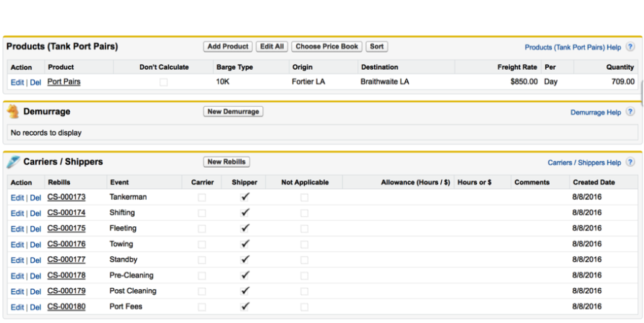
Task: Tick Not Applicable for Port Fees row
Action: 304,307
